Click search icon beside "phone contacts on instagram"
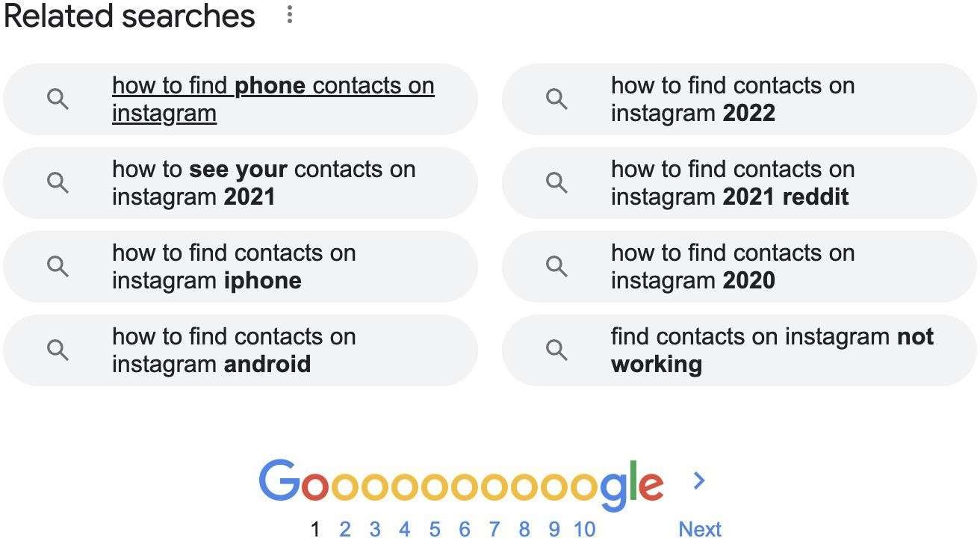Image resolution: width=980 pixels, height=538 pixels. click(58, 99)
